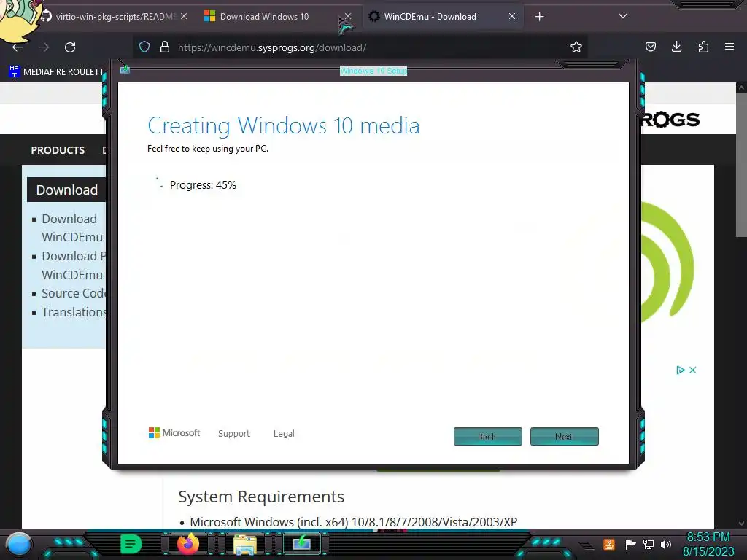Open the Support link in Setup
Screen dimensions: 747x560
pos(234,433)
